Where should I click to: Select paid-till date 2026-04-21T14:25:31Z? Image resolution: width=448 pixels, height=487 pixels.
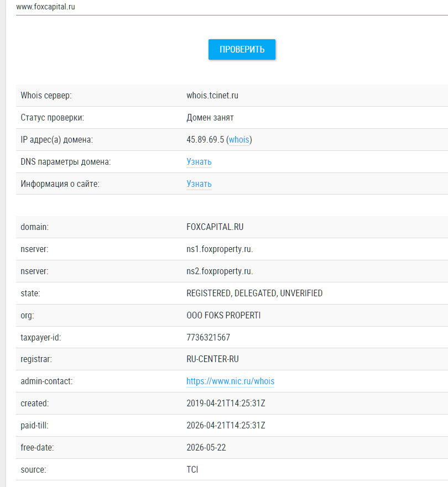(x=226, y=425)
